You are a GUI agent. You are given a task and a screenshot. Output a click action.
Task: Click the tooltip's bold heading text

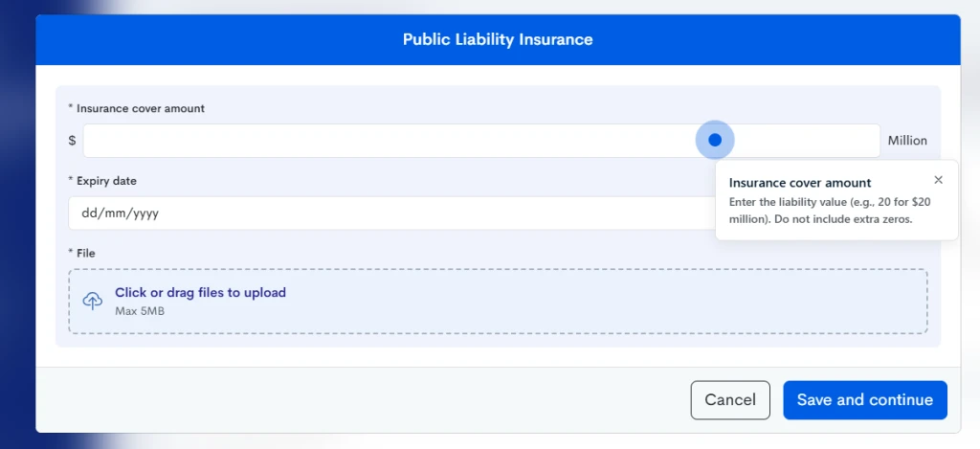[x=800, y=183]
